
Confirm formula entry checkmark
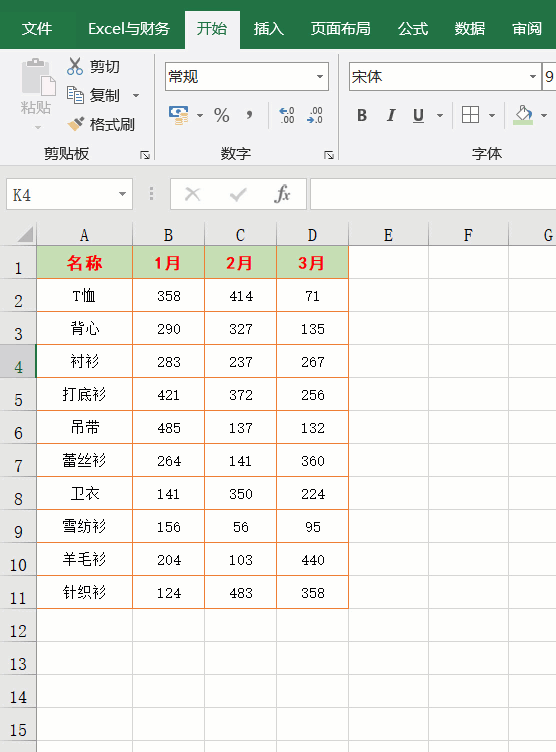tap(238, 194)
